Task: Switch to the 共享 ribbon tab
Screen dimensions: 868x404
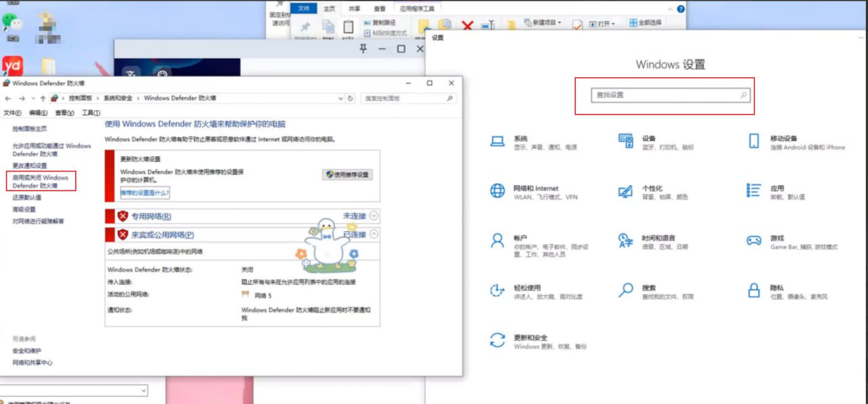Action: coord(355,9)
